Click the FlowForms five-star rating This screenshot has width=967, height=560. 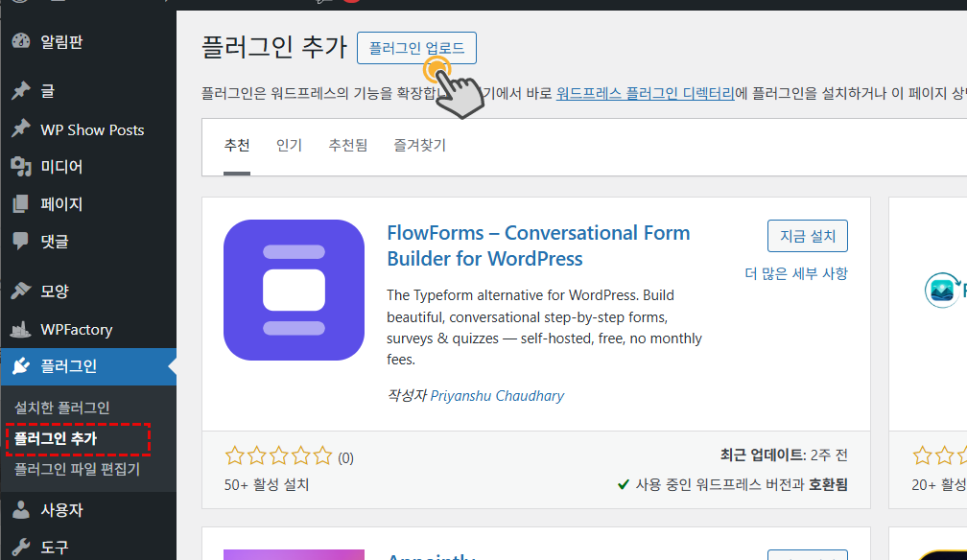point(278,456)
